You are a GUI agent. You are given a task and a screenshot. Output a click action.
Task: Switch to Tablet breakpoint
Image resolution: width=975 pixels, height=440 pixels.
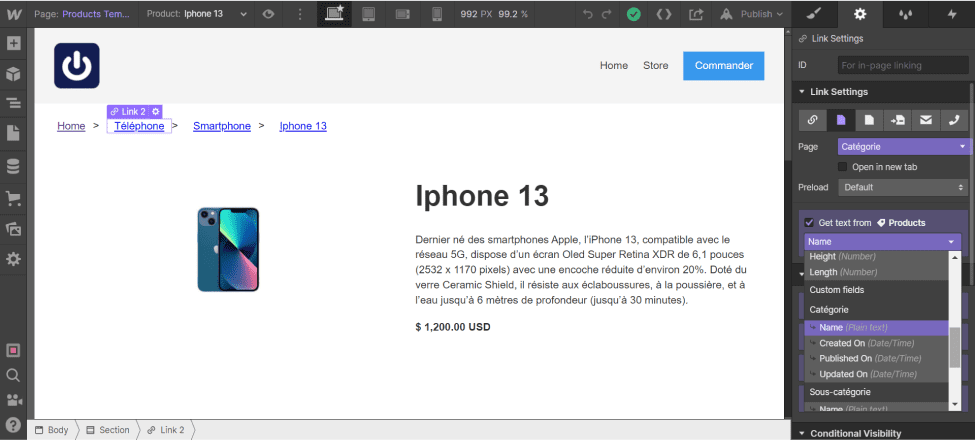(x=369, y=14)
